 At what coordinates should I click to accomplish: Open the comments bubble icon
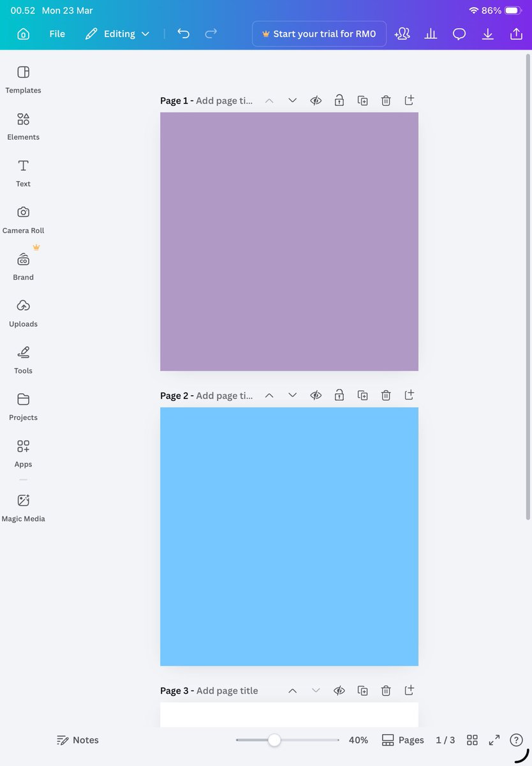pyautogui.click(x=459, y=34)
